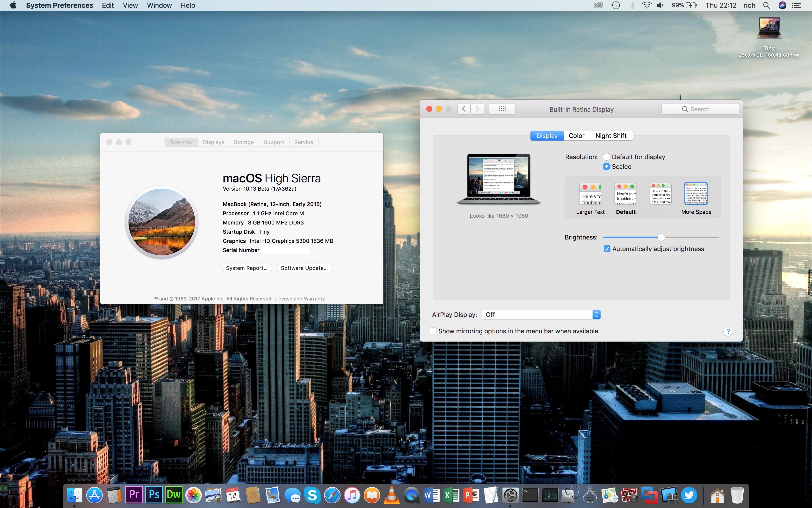Switch to Night Shift tab
Image resolution: width=812 pixels, height=508 pixels.
(x=611, y=136)
